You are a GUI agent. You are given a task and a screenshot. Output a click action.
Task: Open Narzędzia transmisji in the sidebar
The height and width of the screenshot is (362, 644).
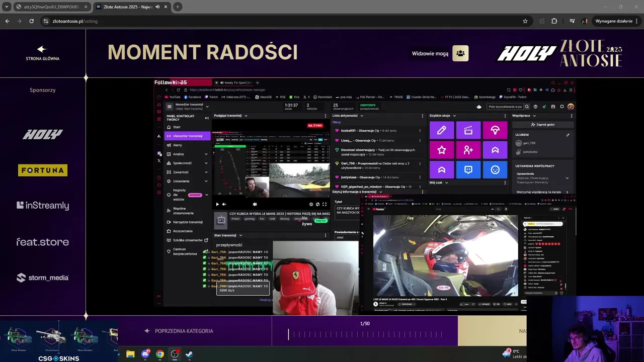[x=188, y=222]
